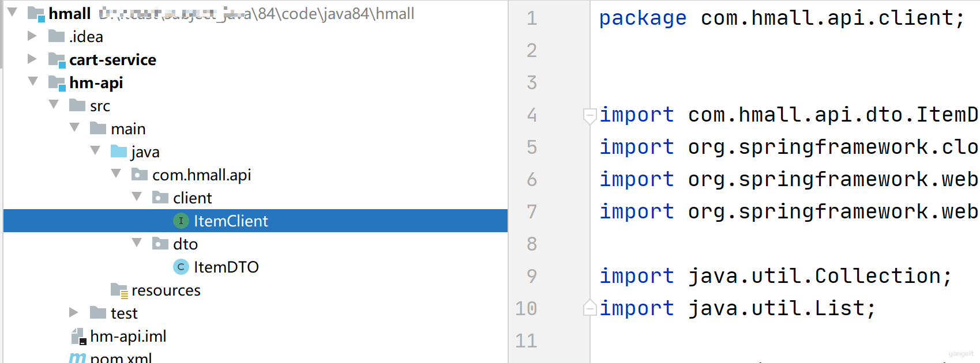This screenshot has width=980, height=363.
Task: Select the ItemDTO class in tree
Action: pos(226,267)
